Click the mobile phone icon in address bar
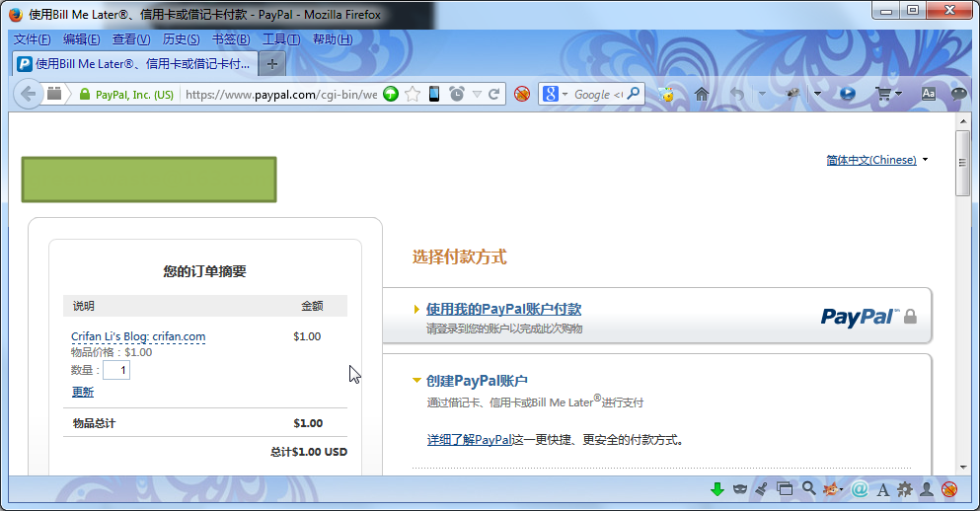The height and width of the screenshot is (511, 980). pyautogui.click(x=434, y=95)
